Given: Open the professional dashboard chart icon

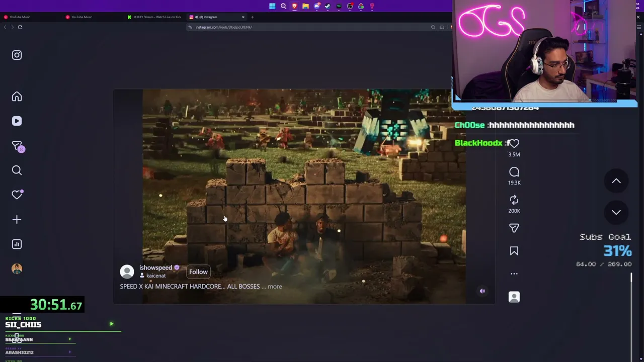Looking at the screenshot, I should [x=17, y=244].
